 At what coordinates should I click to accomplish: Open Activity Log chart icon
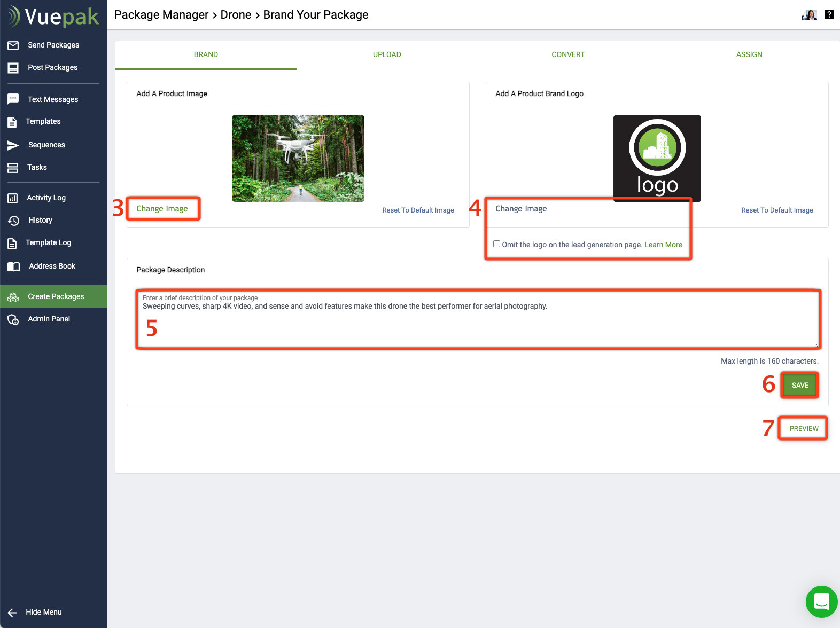(x=13, y=198)
